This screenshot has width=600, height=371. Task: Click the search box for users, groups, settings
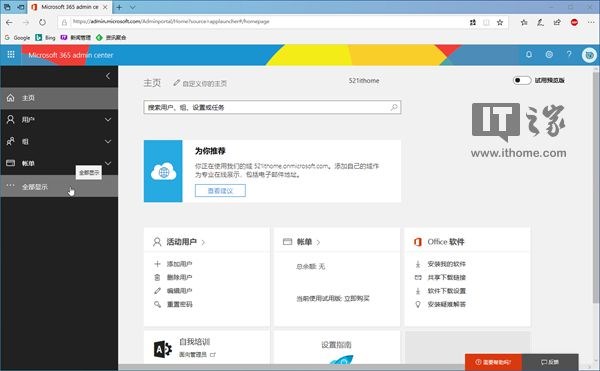click(x=272, y=107)
